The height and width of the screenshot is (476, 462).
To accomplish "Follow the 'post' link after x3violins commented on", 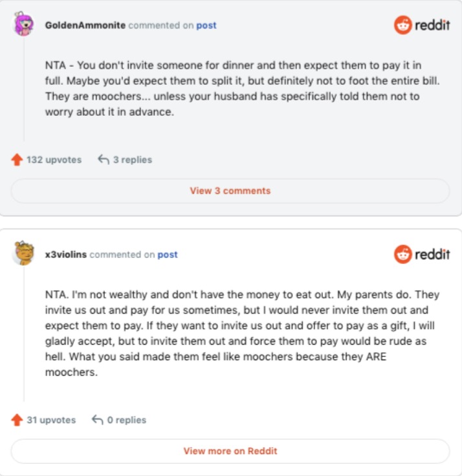I will [x=168, y=255].
